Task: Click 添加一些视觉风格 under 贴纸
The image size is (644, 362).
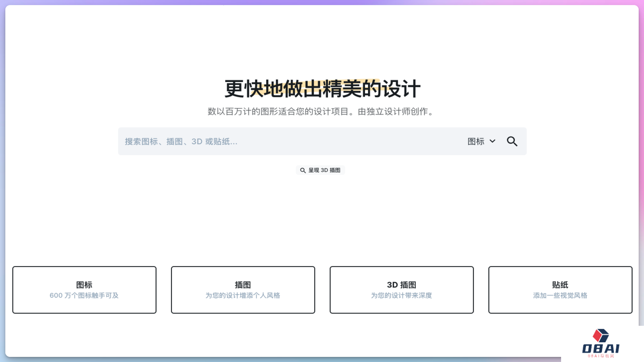Action: (x=560, y=295)
